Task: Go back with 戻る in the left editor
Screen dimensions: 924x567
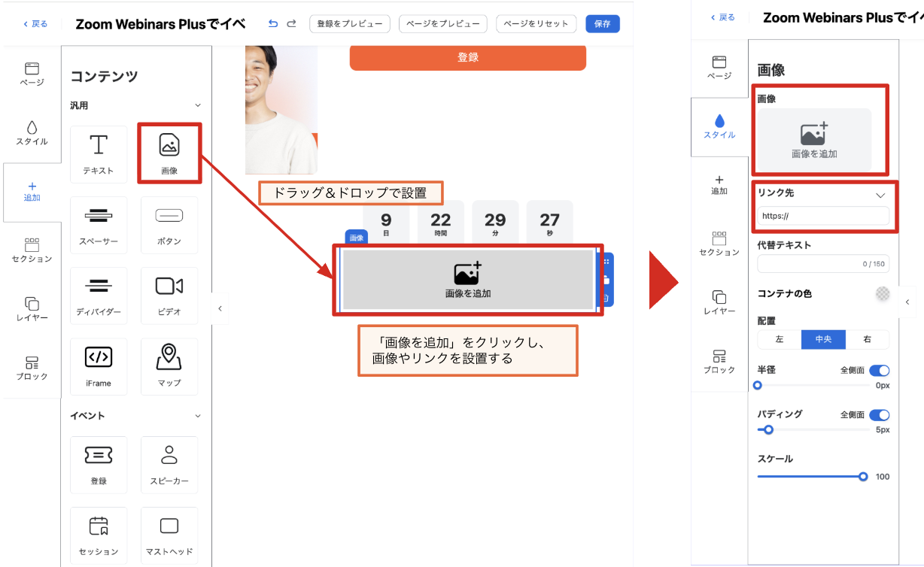Action: click(34, 24)
